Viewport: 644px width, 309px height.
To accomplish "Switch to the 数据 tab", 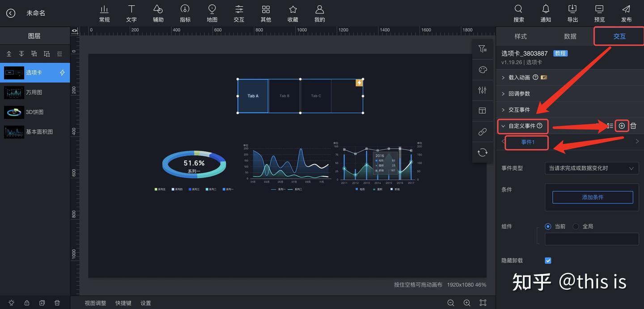I will click(570, 36).
